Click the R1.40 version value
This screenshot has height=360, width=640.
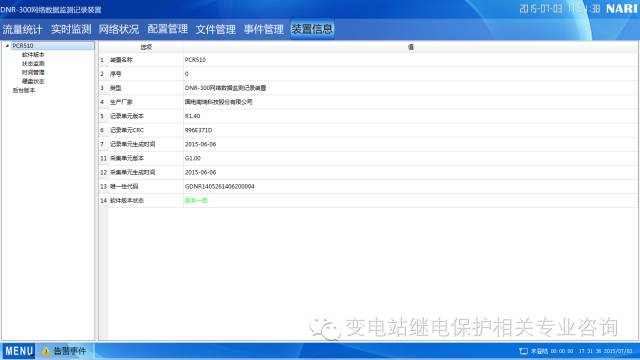click(192, 116)
